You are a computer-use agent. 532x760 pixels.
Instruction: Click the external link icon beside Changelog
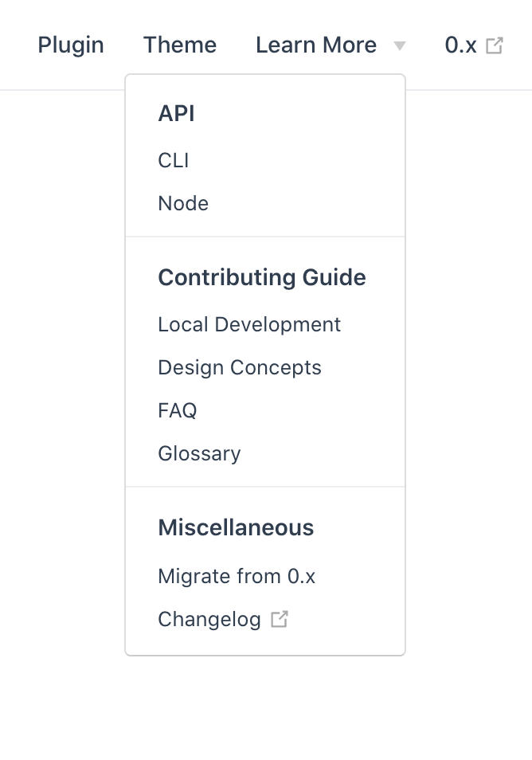tap(279, 618)
